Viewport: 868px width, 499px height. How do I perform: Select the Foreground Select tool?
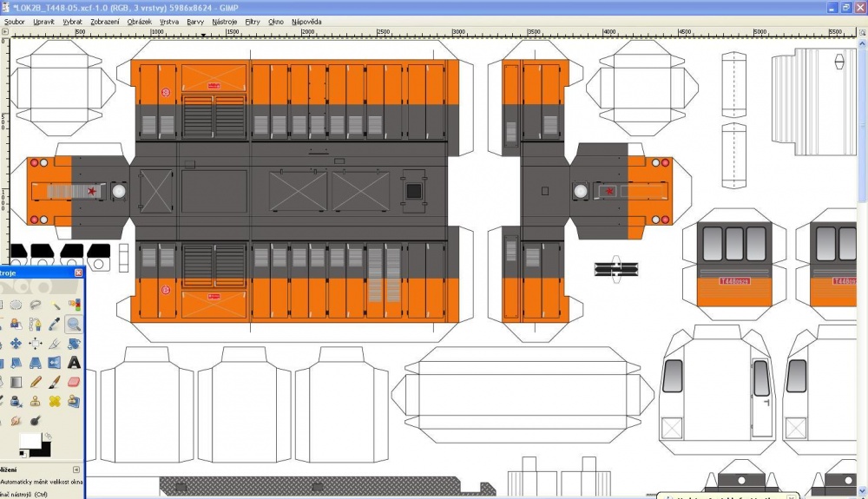16,325
